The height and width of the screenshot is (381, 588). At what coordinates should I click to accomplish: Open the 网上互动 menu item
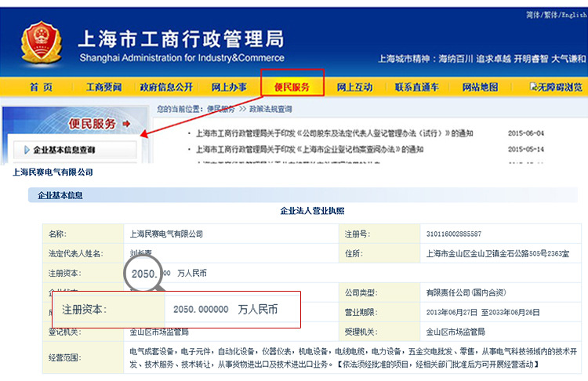(354, 87)
